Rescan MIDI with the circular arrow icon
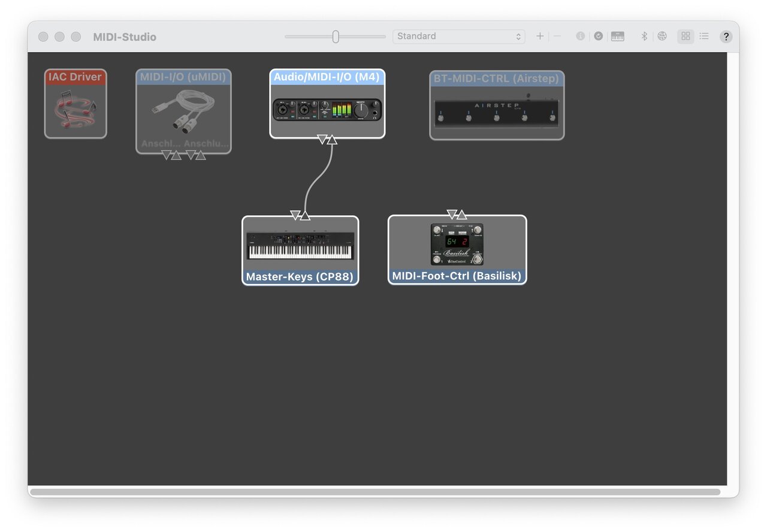Viewport: 767px width, 532px height. 598,37
